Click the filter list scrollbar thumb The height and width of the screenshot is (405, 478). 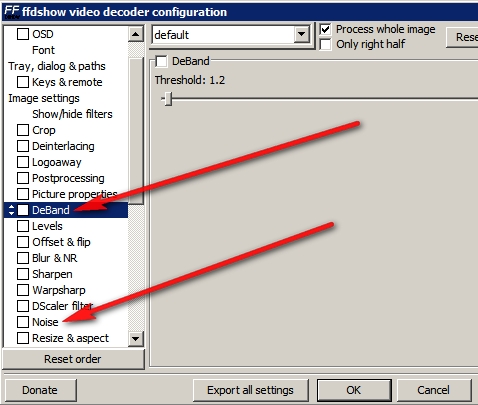point(136,131)
